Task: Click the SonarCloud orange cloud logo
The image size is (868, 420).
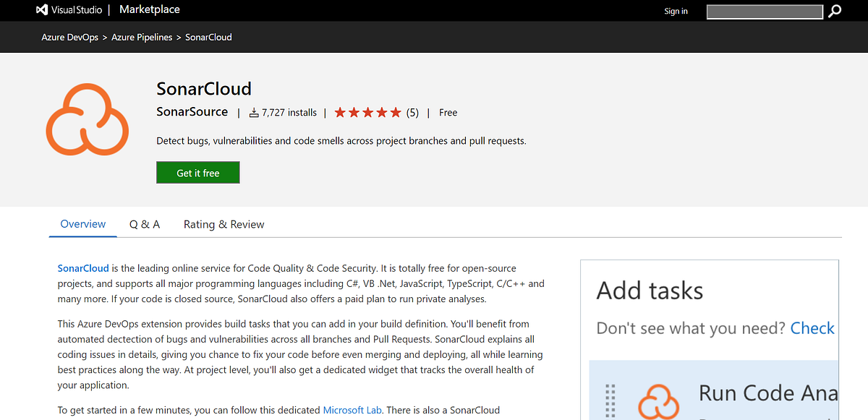Action: tap(87, 119)
